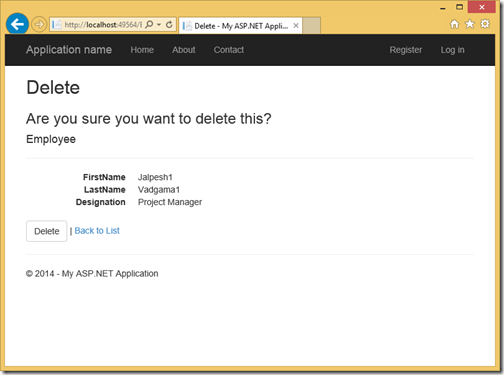Screen dimensions: 504x375
Task: Open the About nav item
Action: [x=184, y=50]
